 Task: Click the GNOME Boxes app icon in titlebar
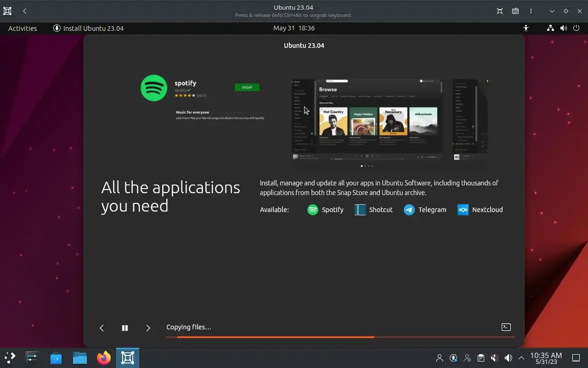click(x=7, y=11)
